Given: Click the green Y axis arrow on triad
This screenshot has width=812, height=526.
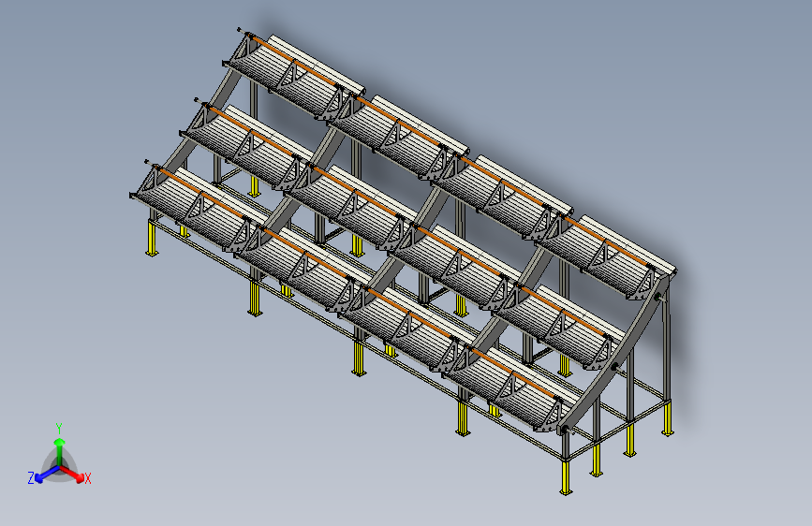Looking at the screenshot, I should tap(60, 451).
